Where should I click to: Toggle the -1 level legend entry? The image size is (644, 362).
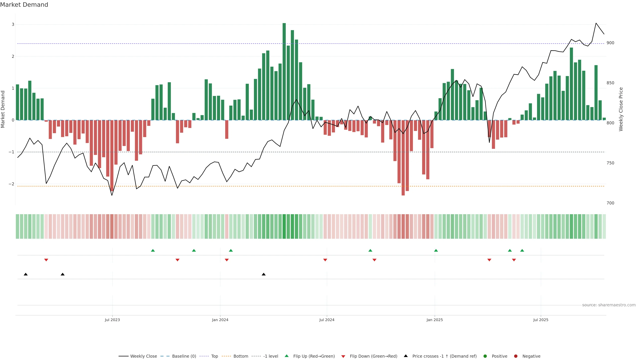coord(271,356)
